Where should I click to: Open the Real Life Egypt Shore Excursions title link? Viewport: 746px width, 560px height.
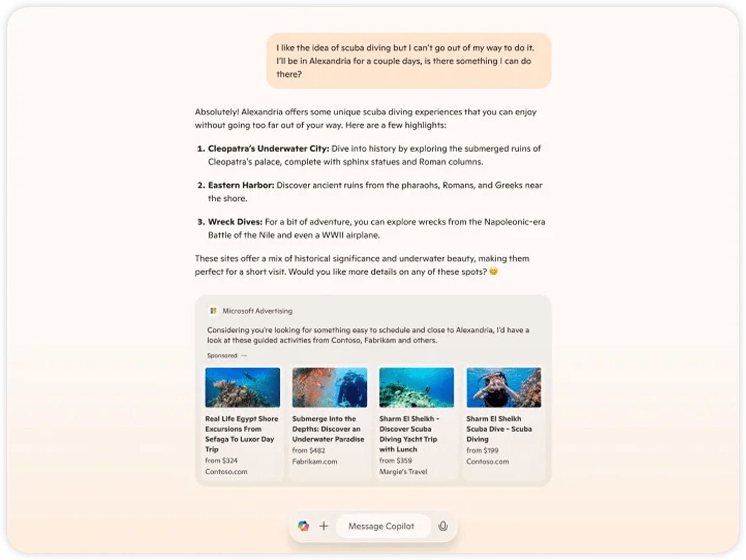click(242, 434)
